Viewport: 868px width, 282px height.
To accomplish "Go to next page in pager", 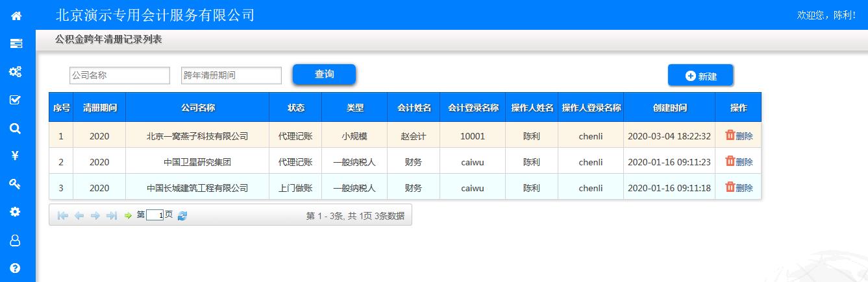I will [x=95, y=216].
